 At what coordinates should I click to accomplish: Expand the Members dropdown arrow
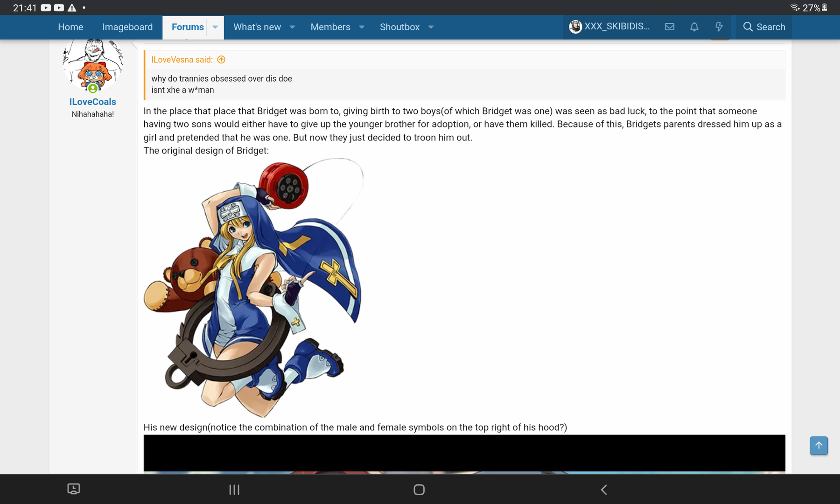coord(362,27)
